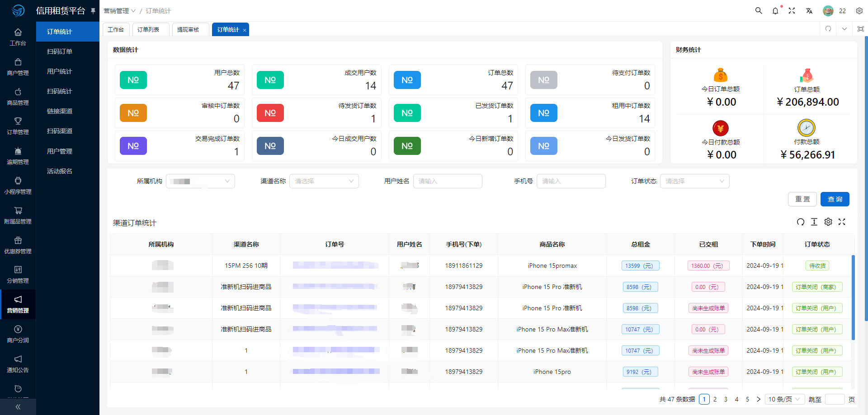This screenshot has width=868, height=415.
Task: Go to page 5
Action: [747, 399]
